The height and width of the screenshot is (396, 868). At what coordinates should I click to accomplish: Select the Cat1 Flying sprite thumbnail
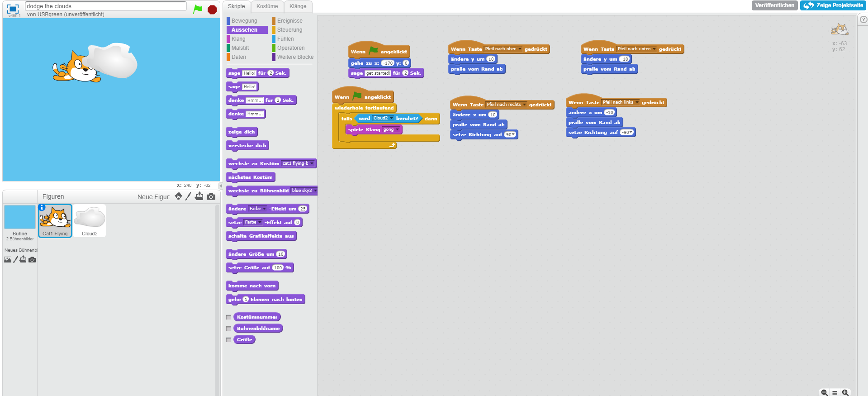click(55, 220)
